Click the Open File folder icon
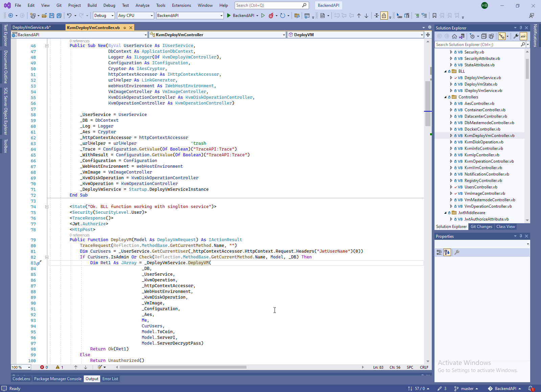The width and height of the screenshot is (541, 392). coord(44,16)
